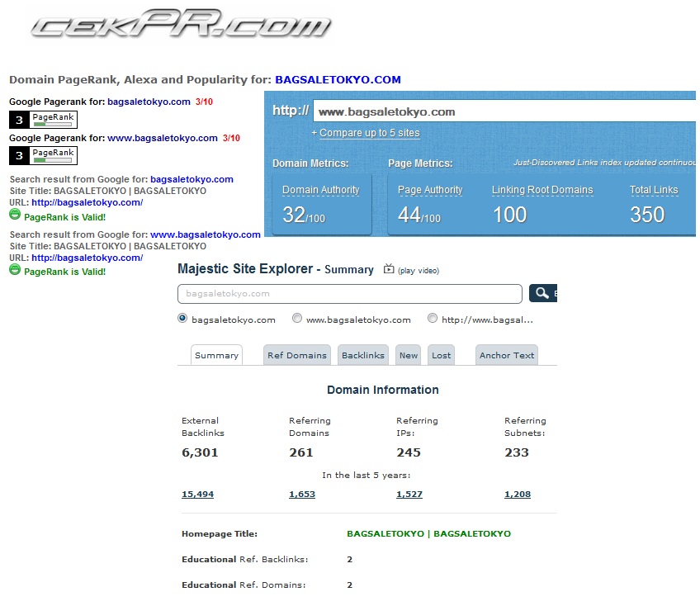The image size is (700, 606).
Task: Click the Homepage Title: label
Action: 220,533
